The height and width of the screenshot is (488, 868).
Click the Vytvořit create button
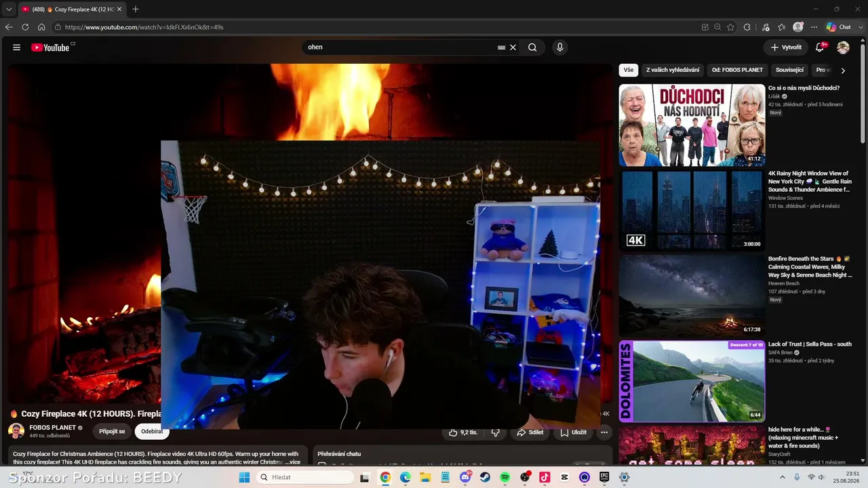tap(786, 47)
